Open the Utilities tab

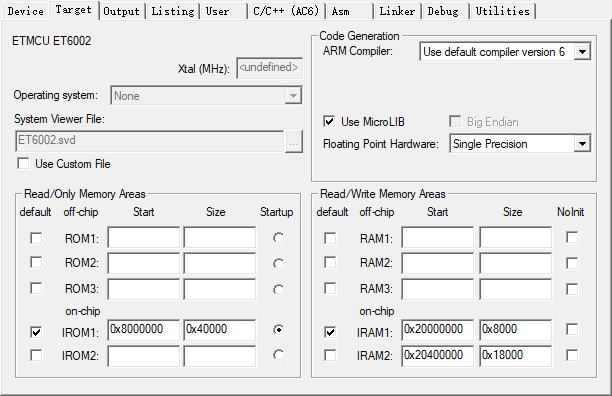(x=502, y=11)
